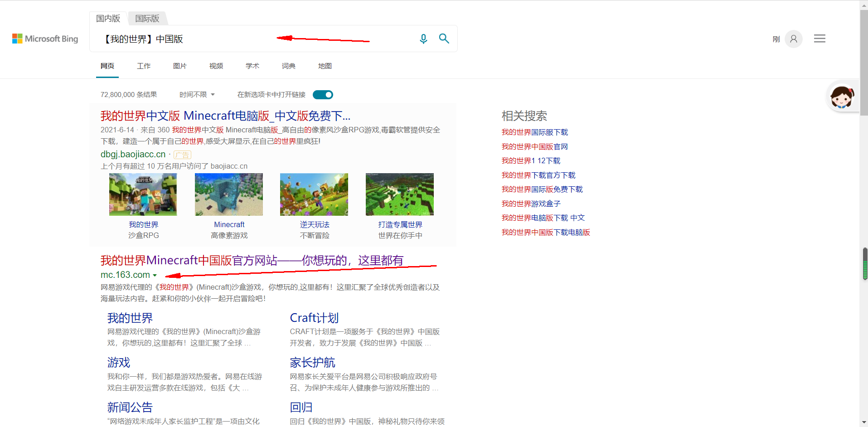The width and height of the screenshot is (868, 427).
Task: Open the 新闻公告 sitelink
Action: coord(130,408)
